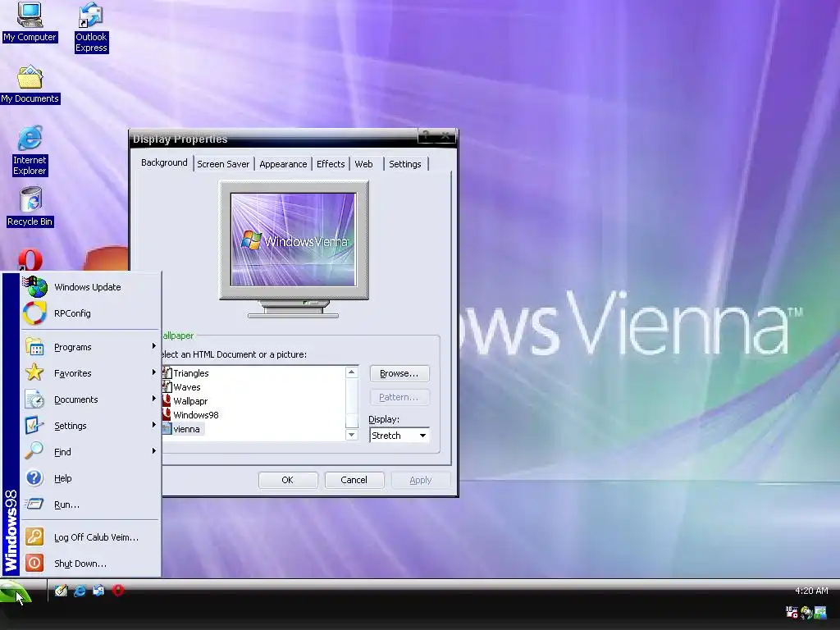Select the vienna wallpaper in the list

point(182,429)
